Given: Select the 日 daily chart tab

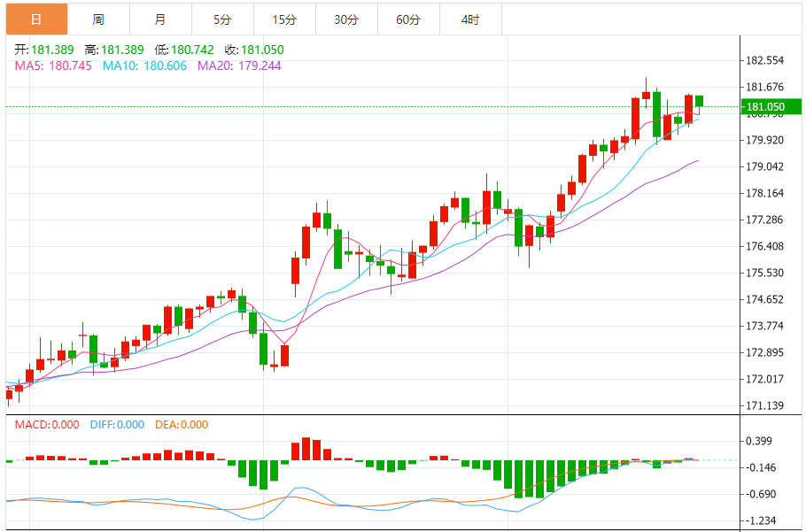Looking at the screenshot, I should [x=36, y=19].
